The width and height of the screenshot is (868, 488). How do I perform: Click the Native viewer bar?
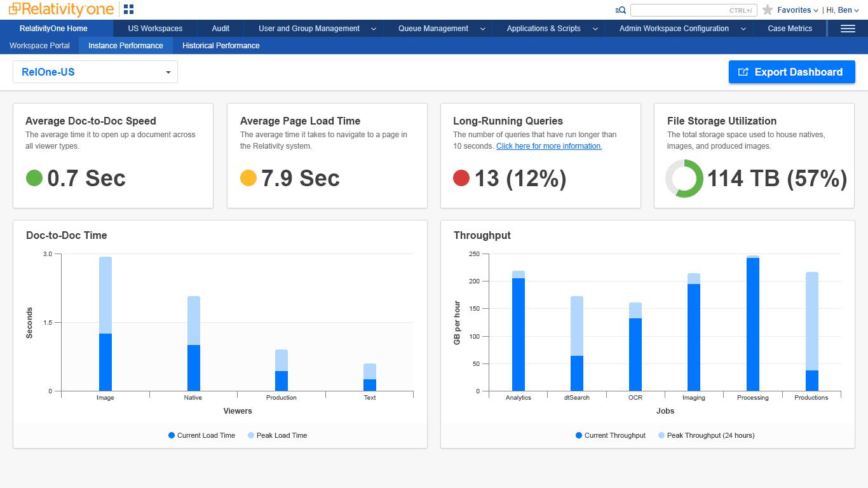click(x=194, y=344)
